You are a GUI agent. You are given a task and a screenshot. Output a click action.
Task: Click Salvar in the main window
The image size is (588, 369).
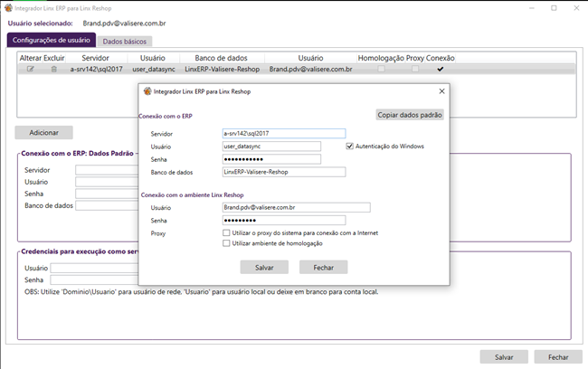(x=504, y=357)
